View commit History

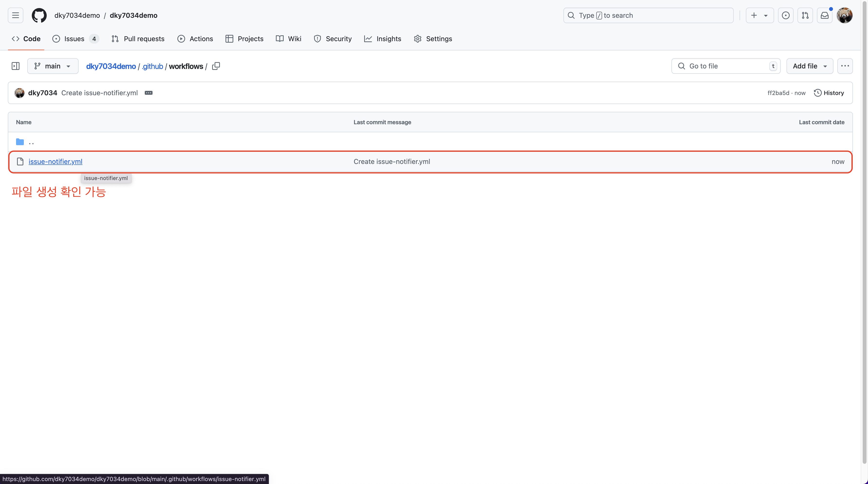pyautogui.click(x=829, y=93)
